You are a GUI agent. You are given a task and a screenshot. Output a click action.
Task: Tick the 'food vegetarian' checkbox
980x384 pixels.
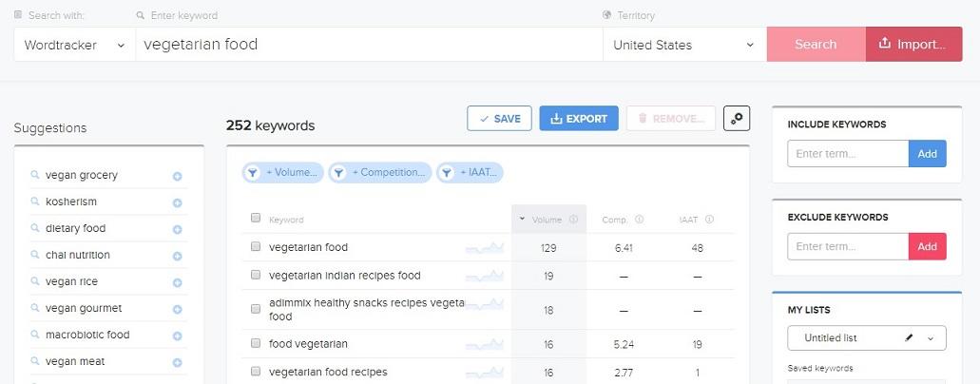pyautogui.click(x=255, y=343)
